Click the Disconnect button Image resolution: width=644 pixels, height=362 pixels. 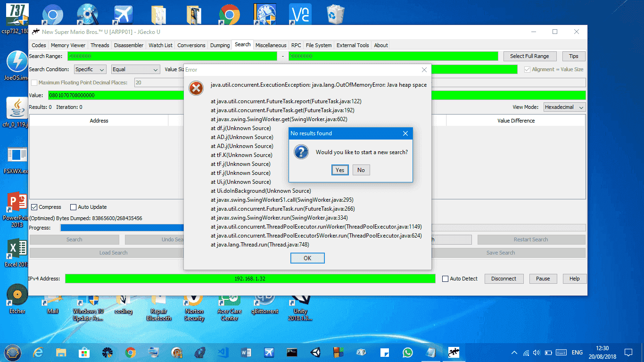point(504,279)
